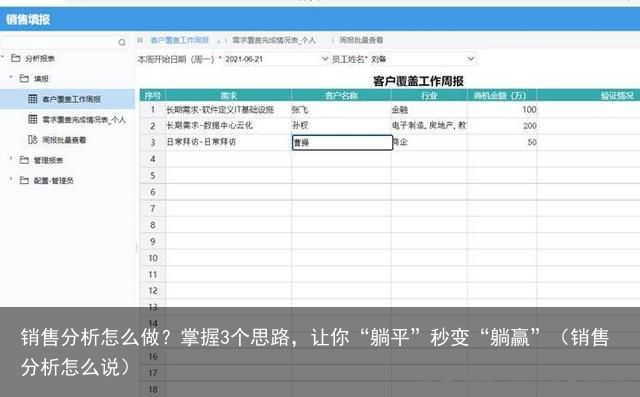Select cell 长期需求-软件定义IT基础设施
640x397 pixels.
coord(229,109)
